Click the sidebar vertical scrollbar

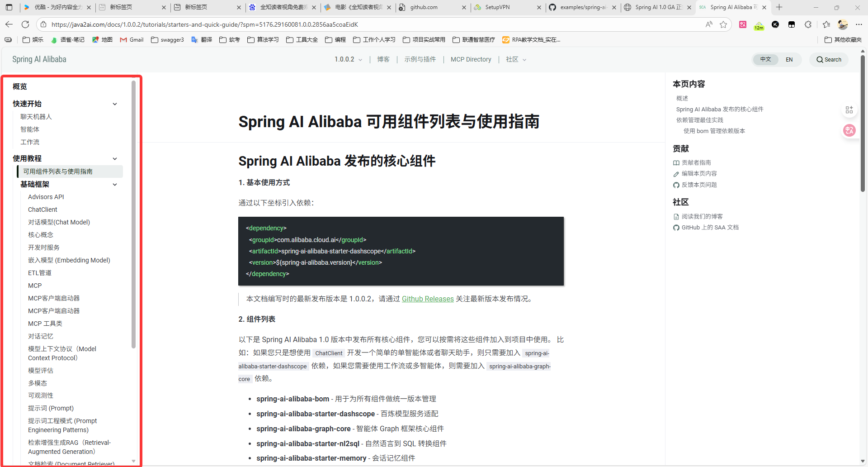pos(133,214)
